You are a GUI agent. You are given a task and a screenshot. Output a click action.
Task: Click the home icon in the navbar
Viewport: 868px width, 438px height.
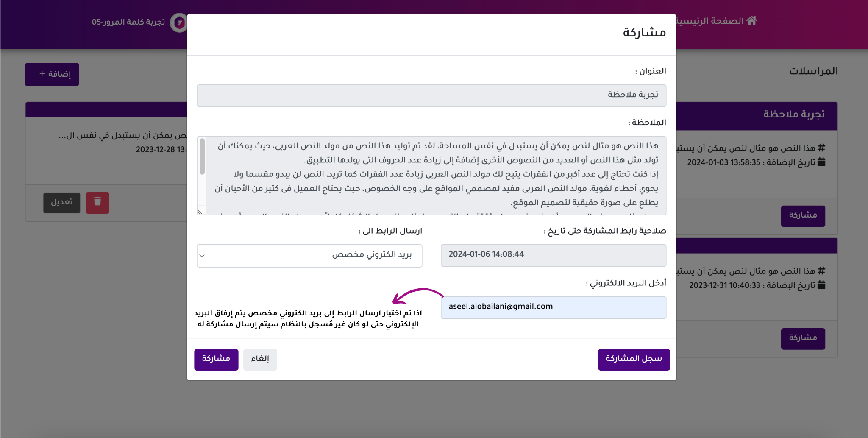click(752, 20)
